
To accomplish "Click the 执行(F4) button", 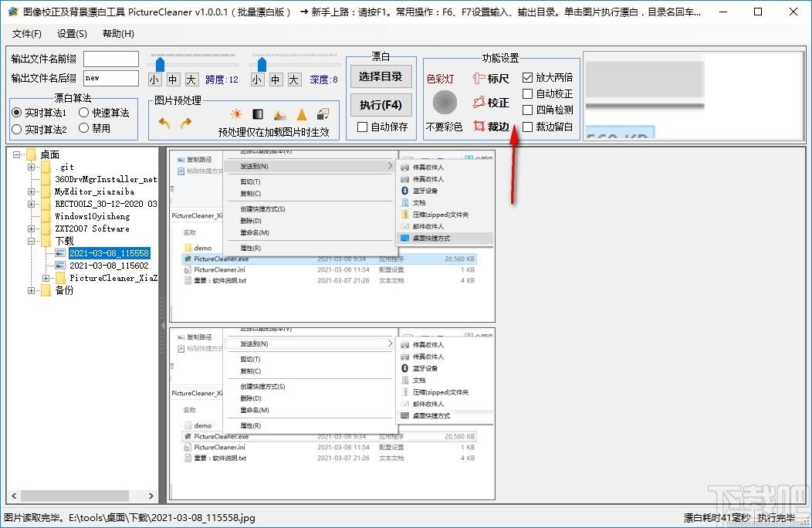I will pos(381,105).
